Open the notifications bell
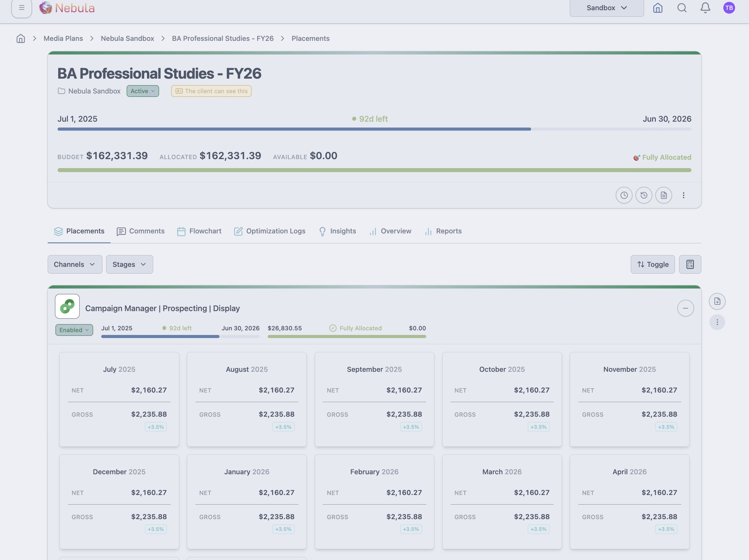 [705, 8]
